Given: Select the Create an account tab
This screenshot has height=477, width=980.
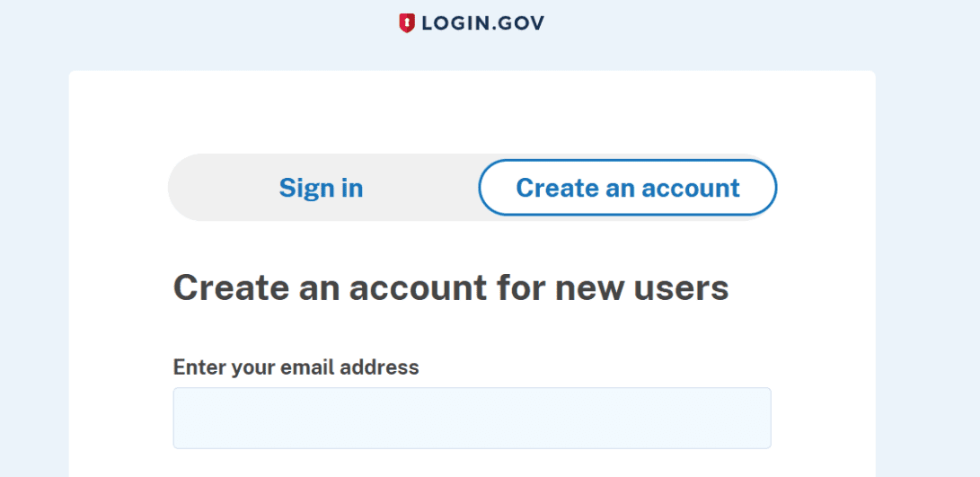Looking at the screenshot, I should [627, 188].
